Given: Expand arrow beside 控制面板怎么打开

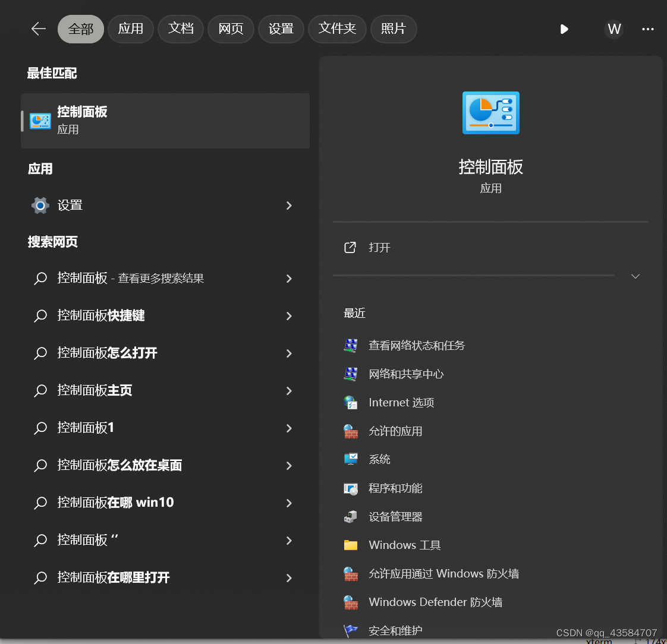Looking at the screenshot, I should 289,353.
